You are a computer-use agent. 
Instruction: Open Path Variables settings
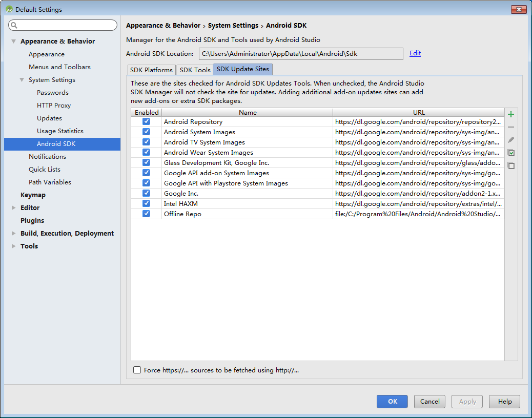[x=50, y=182]
